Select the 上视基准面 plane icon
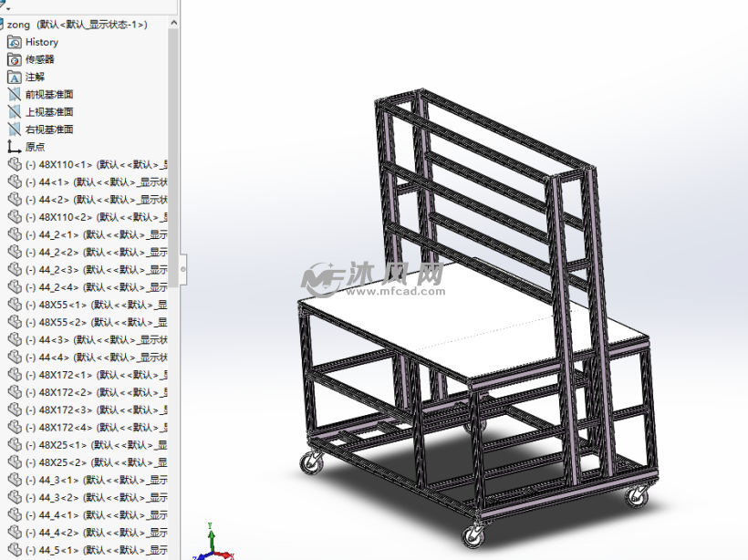The width and height of the screenshot is (748, 560). pos(14,112)
